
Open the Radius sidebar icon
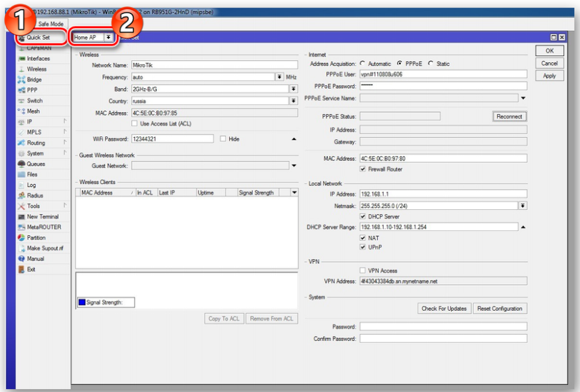(22, 196)
